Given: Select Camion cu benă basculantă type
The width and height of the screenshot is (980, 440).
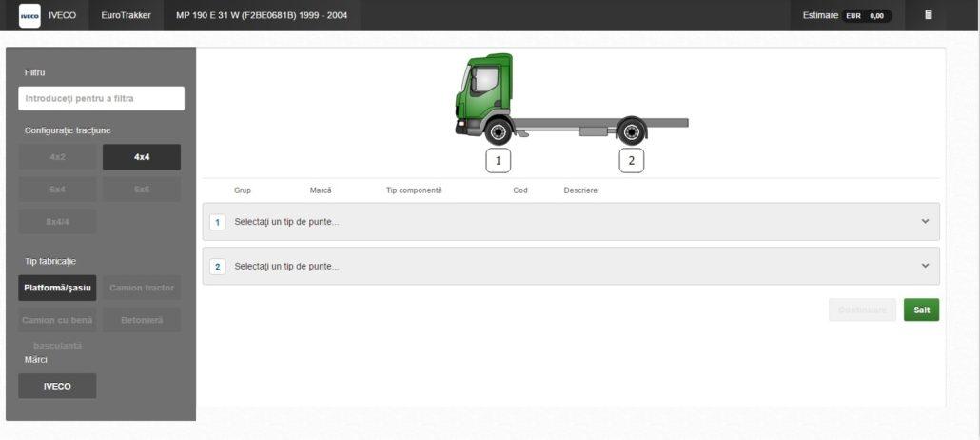Looking at the screenshot, I should [x=57, y=320].
